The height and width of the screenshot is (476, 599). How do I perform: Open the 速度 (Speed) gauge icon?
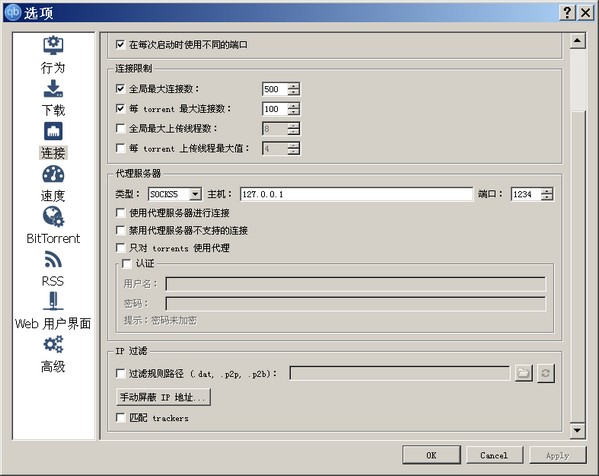click(x=53, y=174)
